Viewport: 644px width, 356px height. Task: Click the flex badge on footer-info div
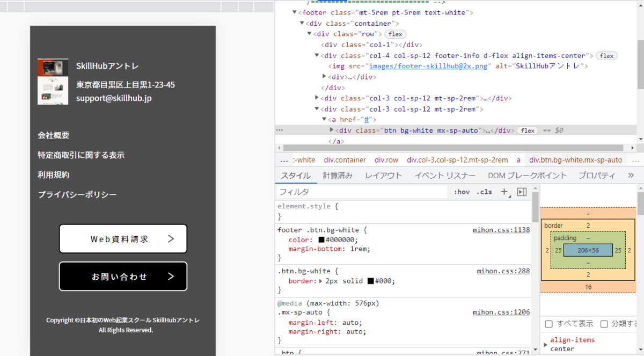(x=606, y=55)
